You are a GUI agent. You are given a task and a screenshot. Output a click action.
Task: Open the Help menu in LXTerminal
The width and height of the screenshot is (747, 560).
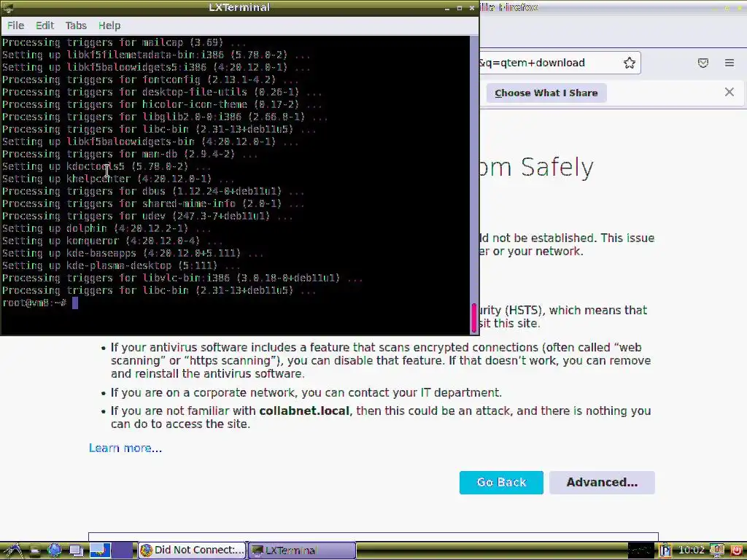tap(109, 26)
